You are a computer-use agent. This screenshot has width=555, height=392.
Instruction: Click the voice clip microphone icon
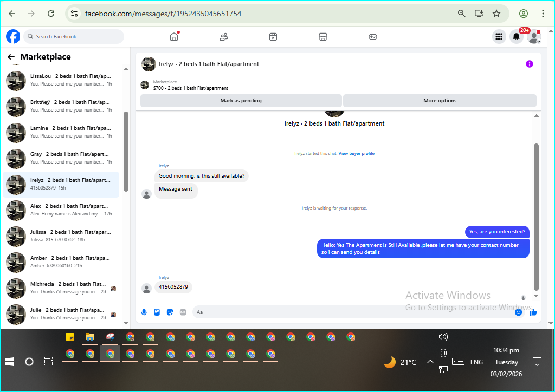pyautogui.click(x=144, y=312)
